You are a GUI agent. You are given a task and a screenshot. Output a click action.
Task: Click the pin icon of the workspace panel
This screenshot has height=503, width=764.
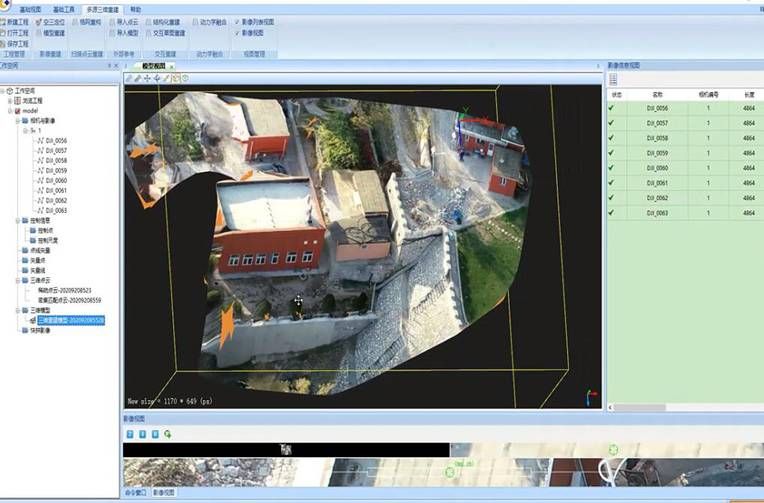coord(110,65)
